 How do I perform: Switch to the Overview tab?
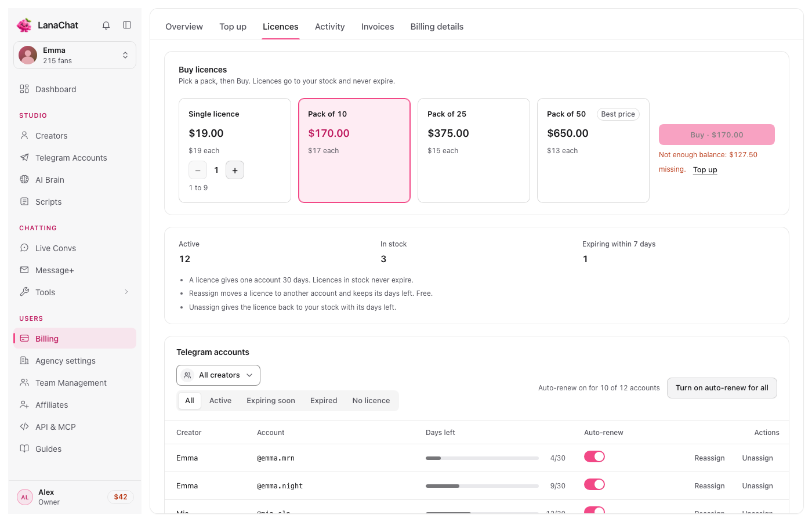tap(184, 27)
